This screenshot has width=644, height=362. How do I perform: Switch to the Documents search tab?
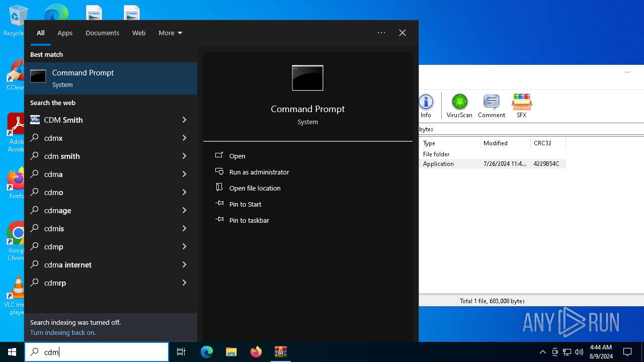pyautogui.click(x=102, y=33)
